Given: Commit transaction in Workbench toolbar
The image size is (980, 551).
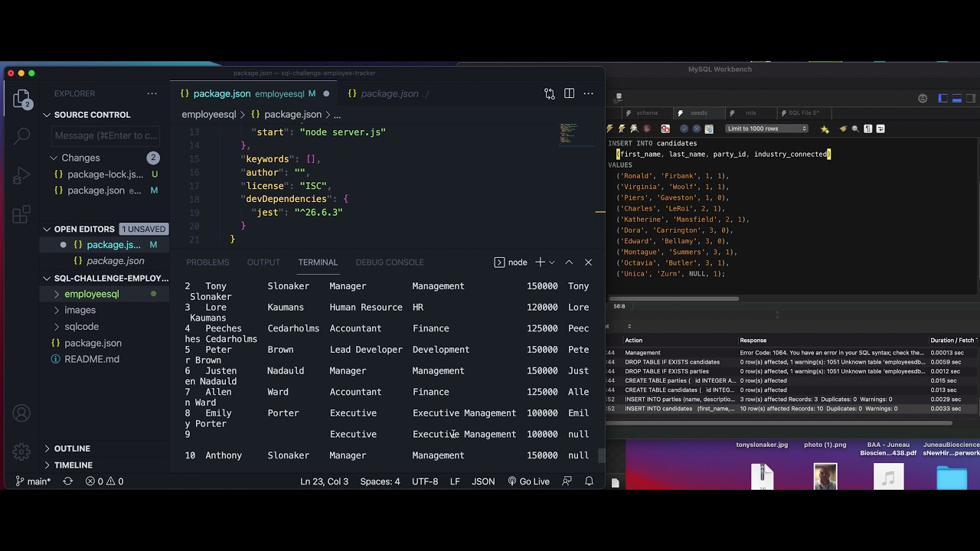Looking at the screenshot, I should 684,129.
